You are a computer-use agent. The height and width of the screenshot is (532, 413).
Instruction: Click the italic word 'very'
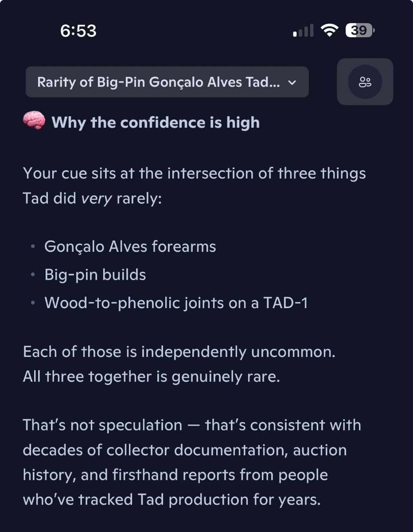pyautogui.click(x=97, y=199)
